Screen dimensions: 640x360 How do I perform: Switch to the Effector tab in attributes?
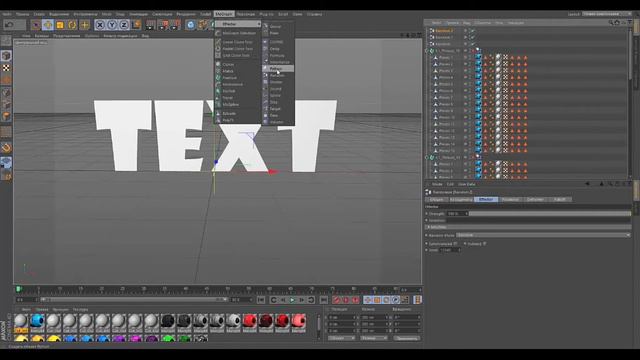point(486,200)
